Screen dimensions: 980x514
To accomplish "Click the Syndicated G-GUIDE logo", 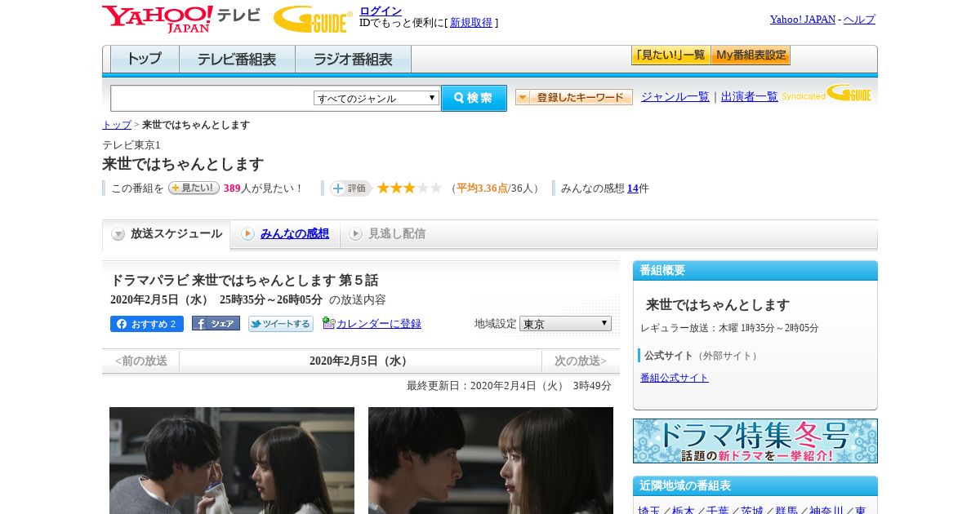I will click(826, 93).
